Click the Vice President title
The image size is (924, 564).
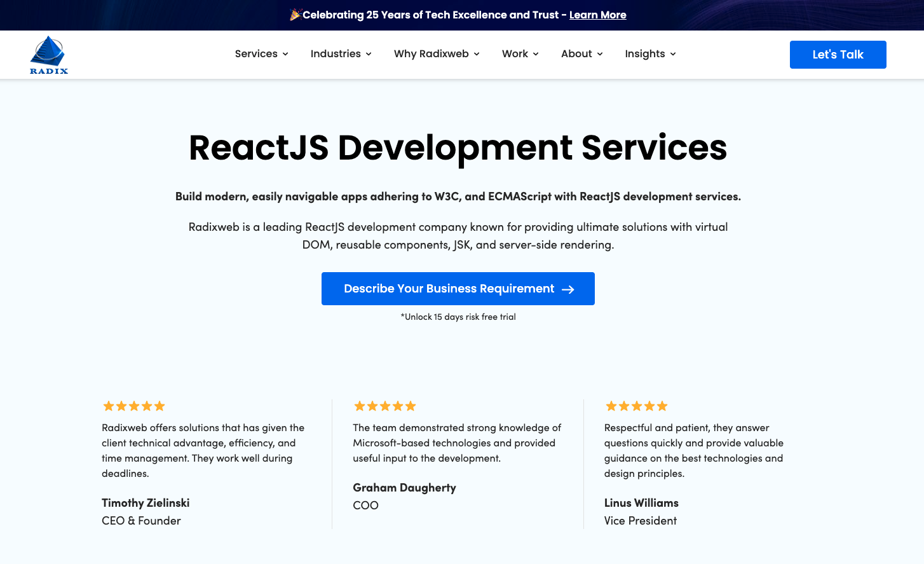(x=640, y=521)
